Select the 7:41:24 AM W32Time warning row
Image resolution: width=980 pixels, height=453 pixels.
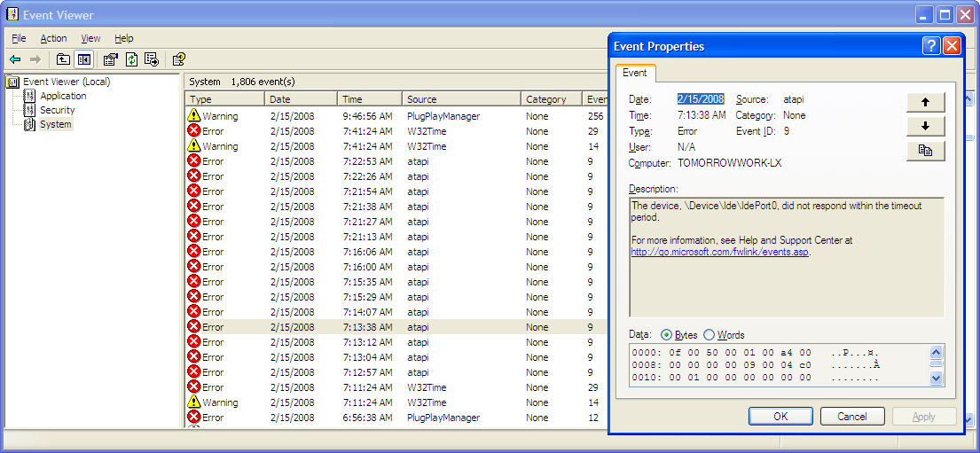point(396,146)
